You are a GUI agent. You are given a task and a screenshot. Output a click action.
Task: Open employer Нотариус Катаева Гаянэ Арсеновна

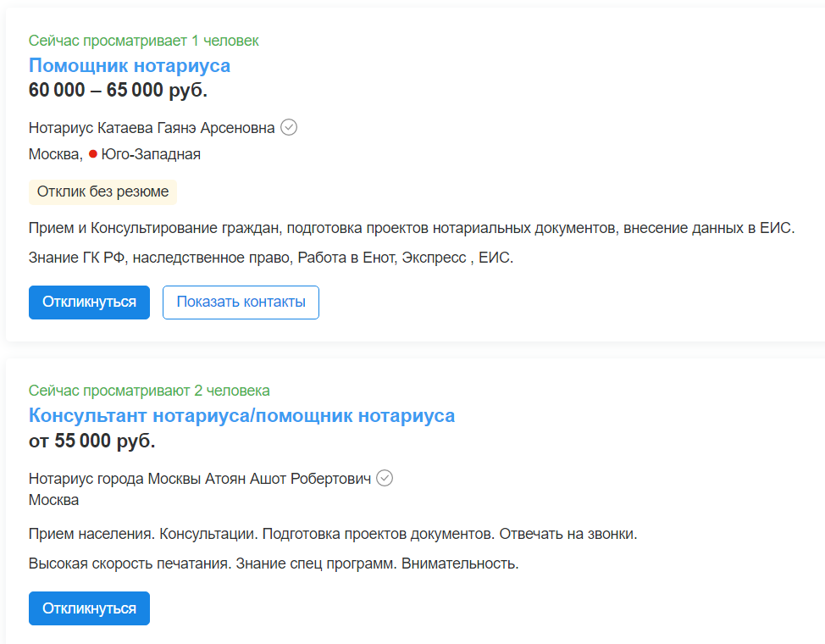click(x=152, y=128)
